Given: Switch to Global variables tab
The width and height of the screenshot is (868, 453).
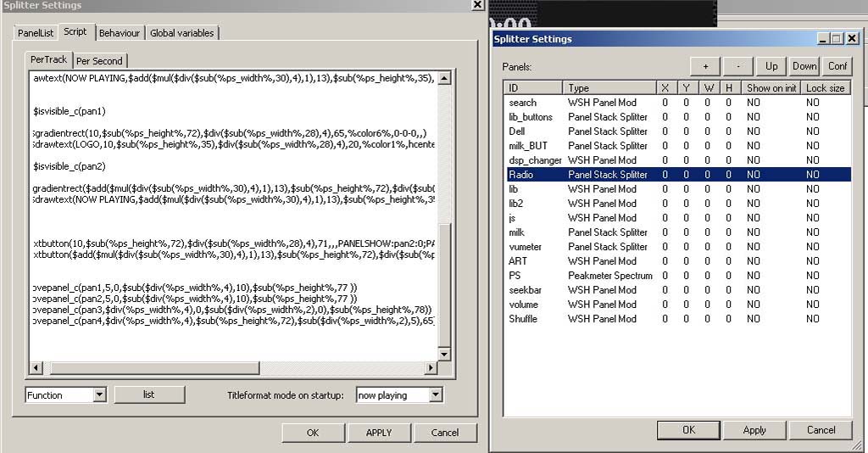Looking at the screenshot, I should pos(182,33).
